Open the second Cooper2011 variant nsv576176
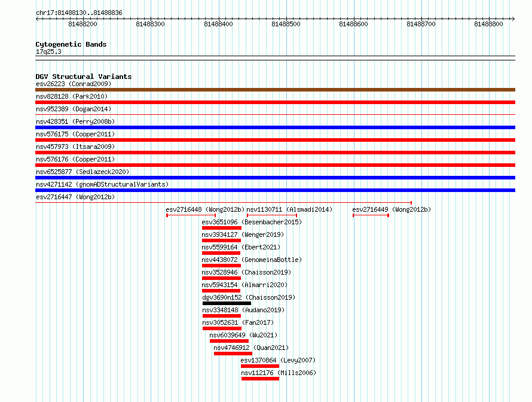This screenshot has height=402, width=532. click(75, 159)
